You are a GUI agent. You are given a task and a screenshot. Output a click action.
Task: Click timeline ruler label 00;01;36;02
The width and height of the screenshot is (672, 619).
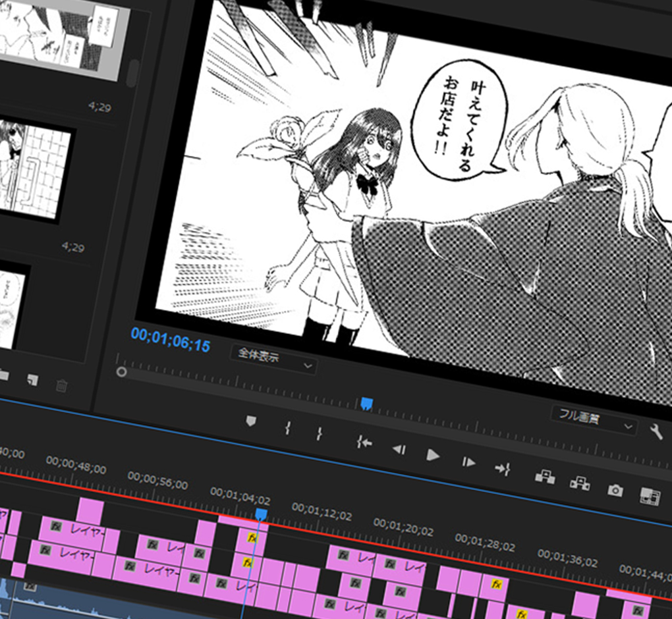pyautogui.click(x=567, y=558)
